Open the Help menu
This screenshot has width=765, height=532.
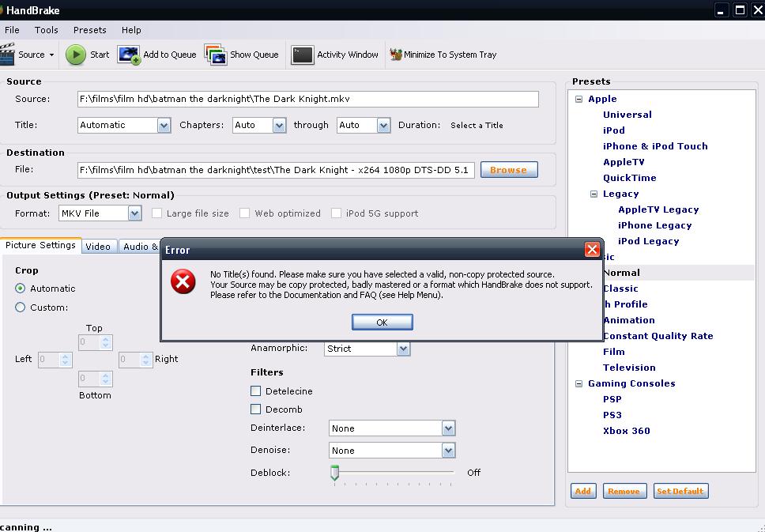point(131,30)
